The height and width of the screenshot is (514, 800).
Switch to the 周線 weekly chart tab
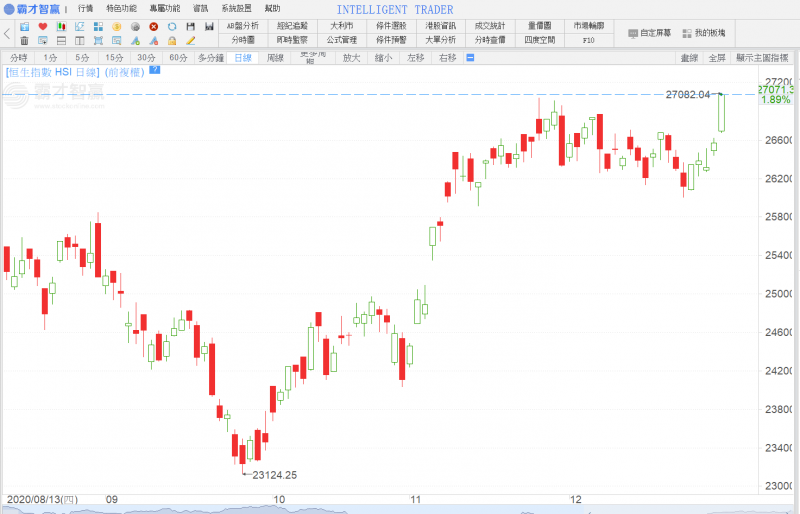[x=275, y=58]
